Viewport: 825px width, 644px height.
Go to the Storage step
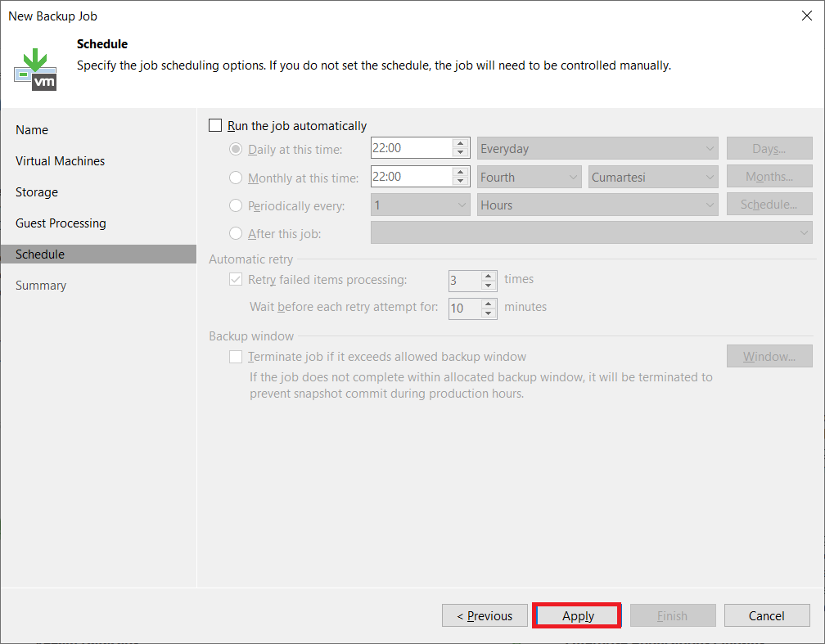[37, 192]
